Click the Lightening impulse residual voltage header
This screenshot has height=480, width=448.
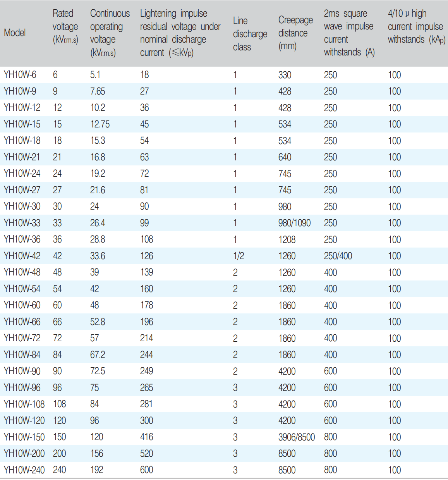180,33
